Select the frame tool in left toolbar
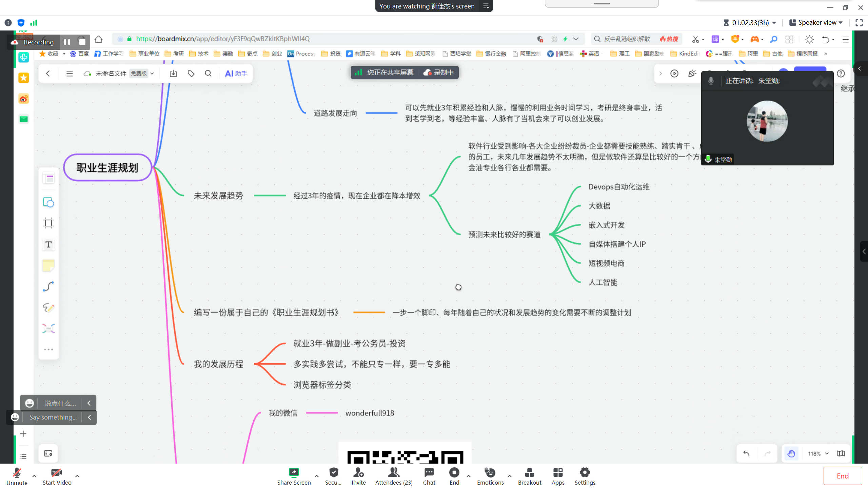 pos(48,223)
